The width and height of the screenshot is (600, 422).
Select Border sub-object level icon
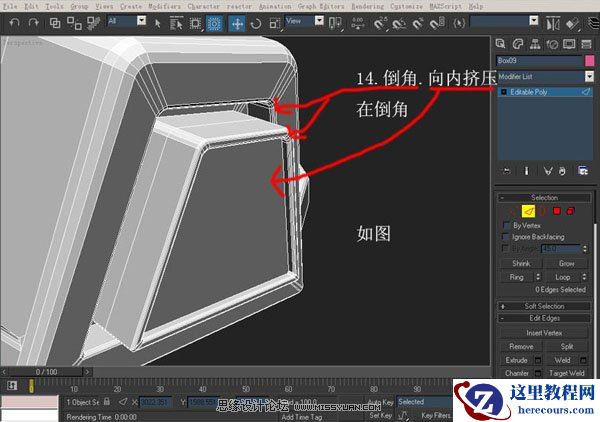pos(543,211)
